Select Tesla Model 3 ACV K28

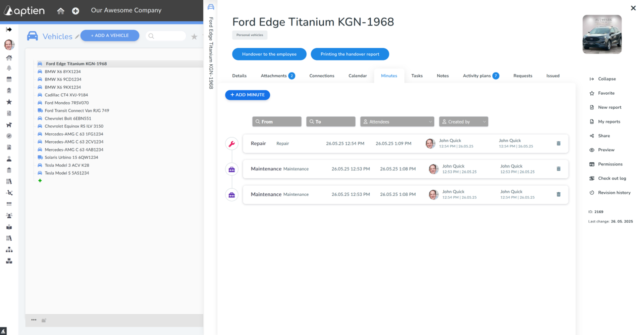(67, 165)
